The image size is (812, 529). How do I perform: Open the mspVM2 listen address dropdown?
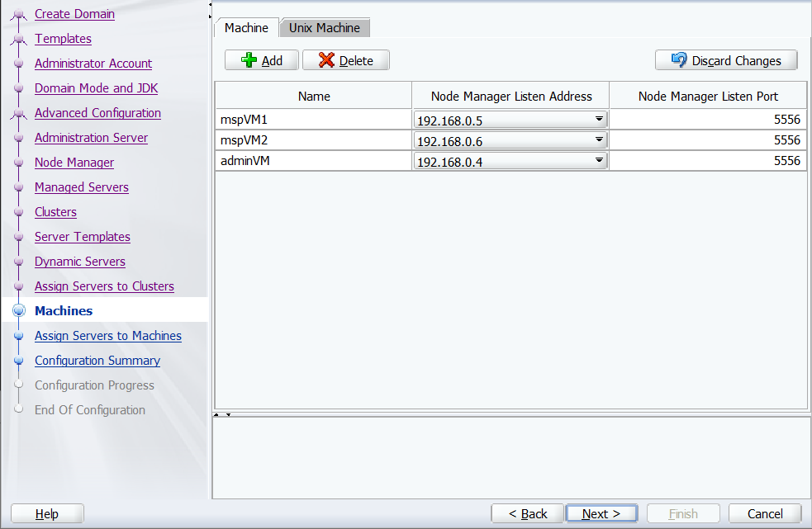click(x=600, y=139)
